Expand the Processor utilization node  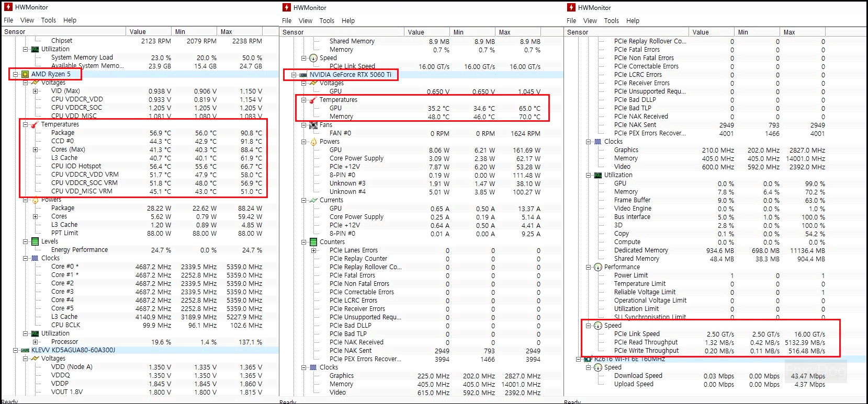point(35,342)
